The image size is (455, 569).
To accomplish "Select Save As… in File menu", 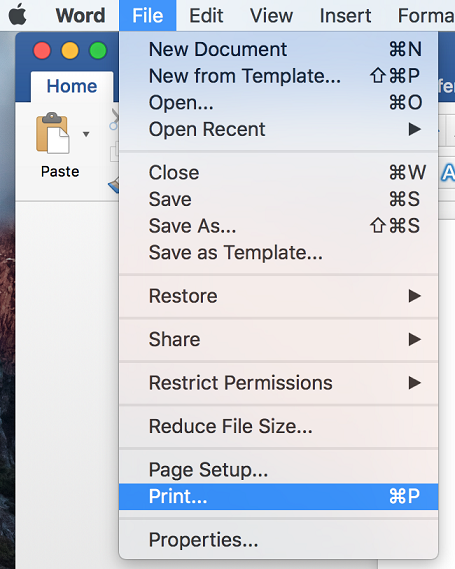I will tap(278, 226).
